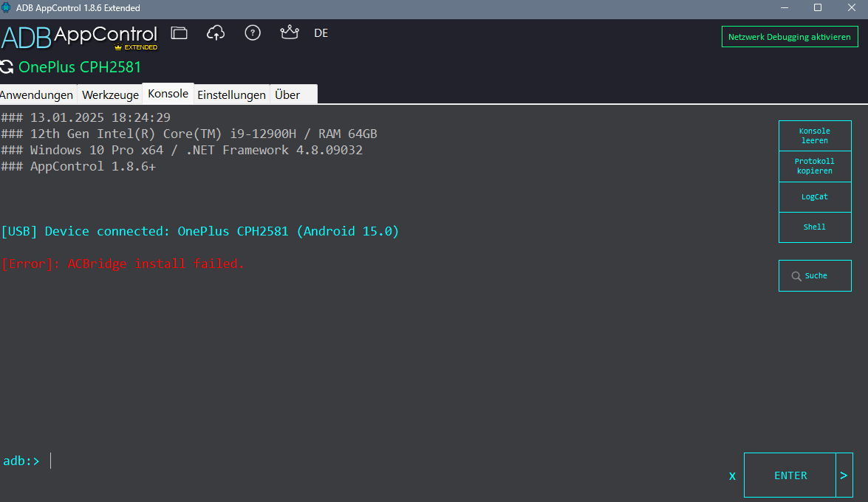Maximize the ADB AppControl window
The height and width of the screenshot is (502, 868).
pyautogui.click(x=818, y=7)
